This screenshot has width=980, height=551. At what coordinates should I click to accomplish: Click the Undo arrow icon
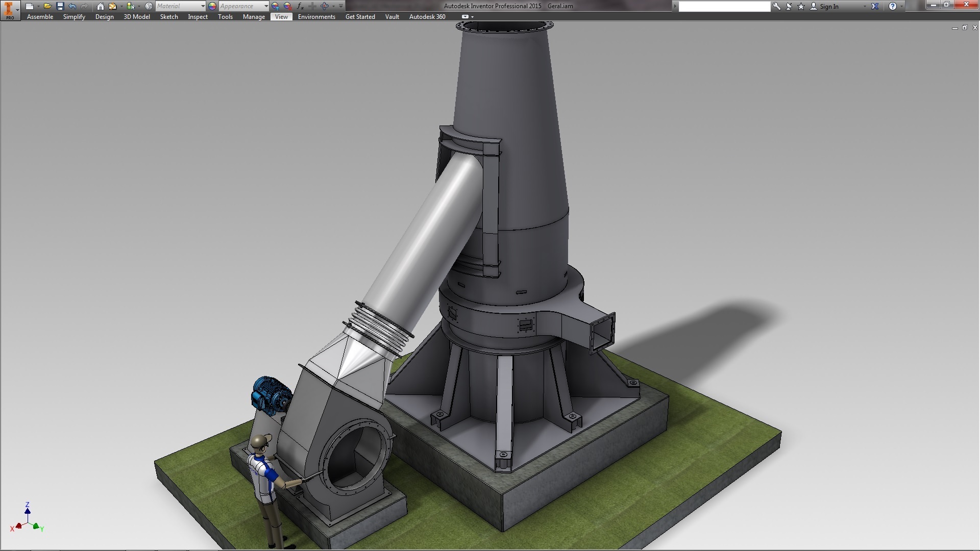coord(72,6)
